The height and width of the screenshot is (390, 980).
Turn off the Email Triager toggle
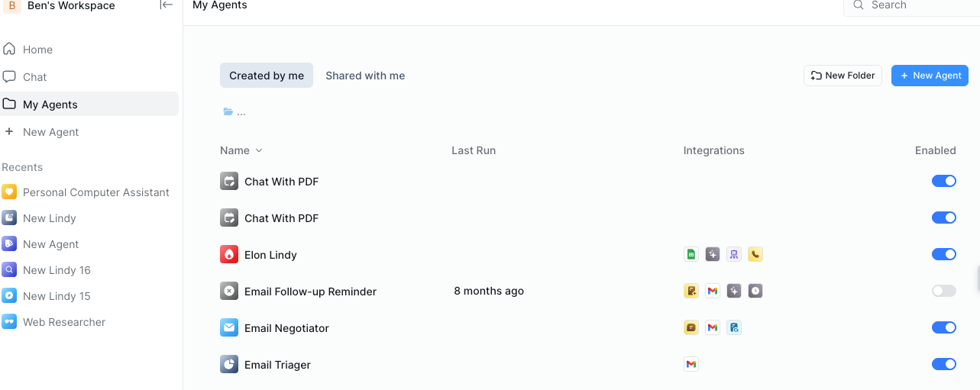point(943,365)
